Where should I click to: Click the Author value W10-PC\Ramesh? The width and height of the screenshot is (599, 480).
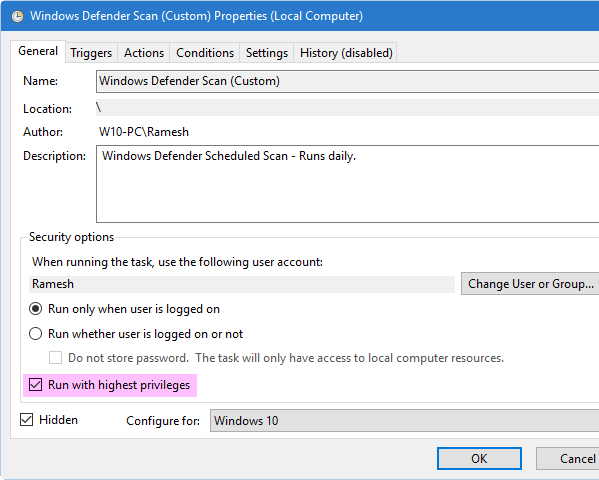pos(144,132)
